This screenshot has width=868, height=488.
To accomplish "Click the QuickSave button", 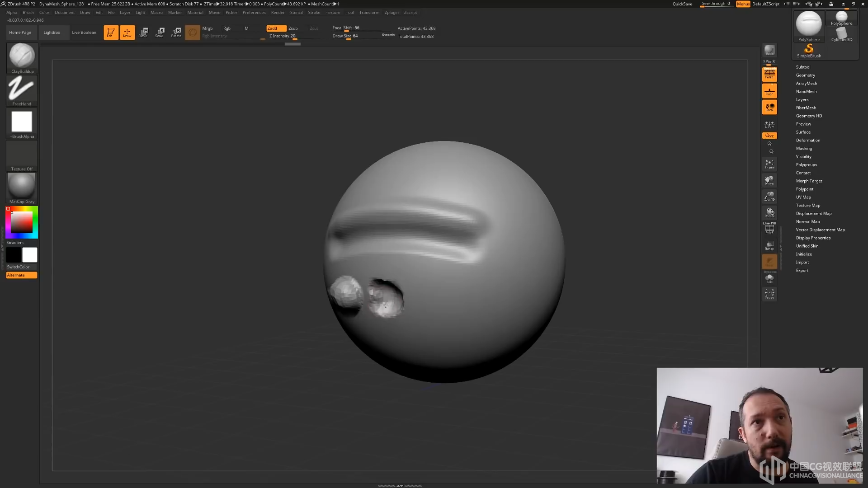I will [682, 4].
